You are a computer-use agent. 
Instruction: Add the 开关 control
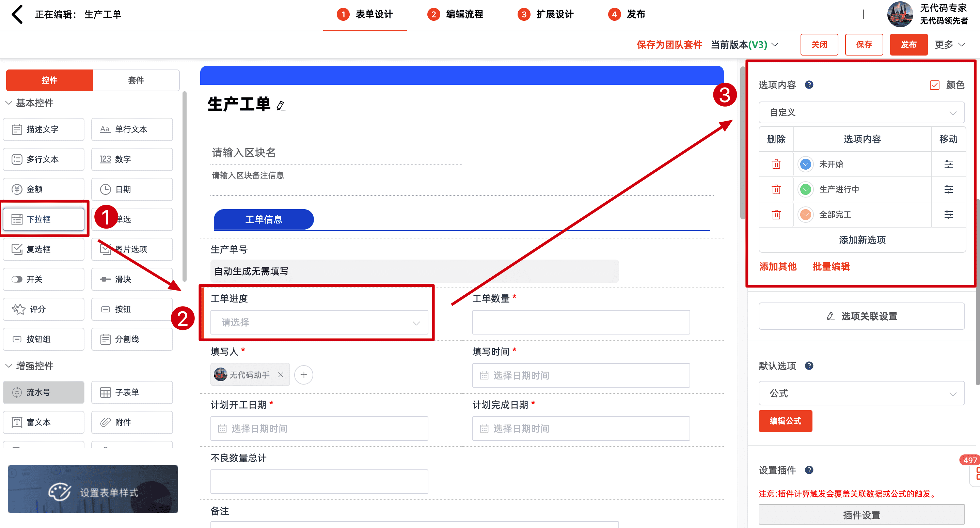43,279
